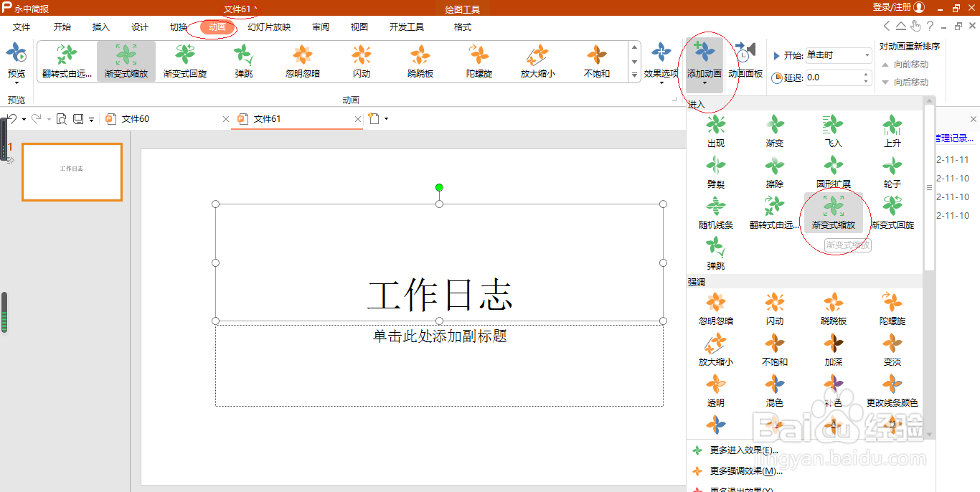Viewport: 980px width, 492px height.
Task: Select the 出现 entrance animation effect
Action: pos(715,131)
